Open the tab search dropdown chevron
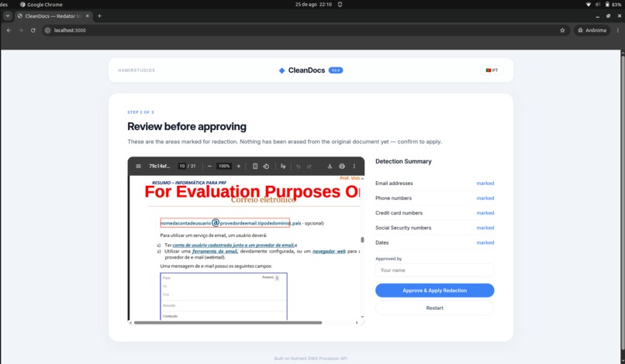 pos(8,16)
